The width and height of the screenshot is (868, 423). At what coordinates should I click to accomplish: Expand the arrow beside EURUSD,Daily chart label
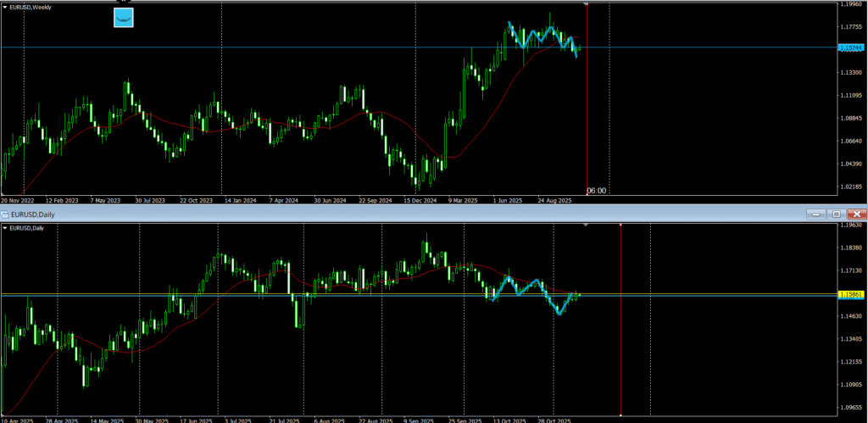[x=5, y=228]
